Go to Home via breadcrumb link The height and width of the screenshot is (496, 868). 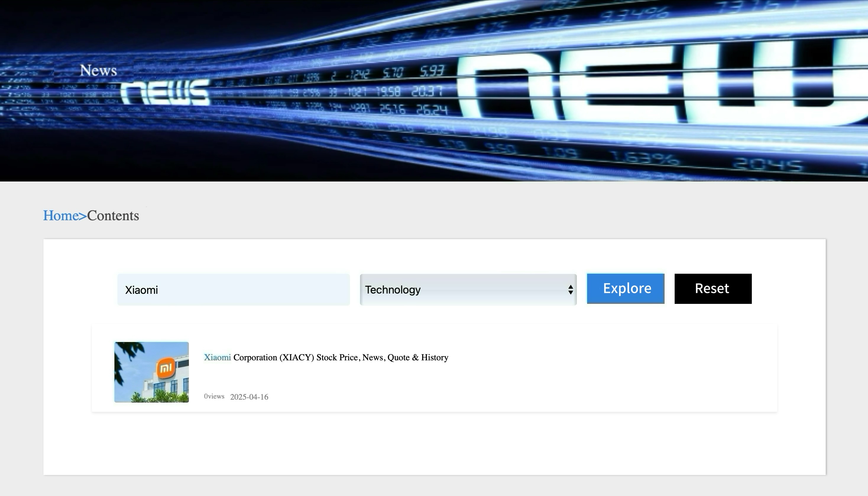click(x=61, y=216)
